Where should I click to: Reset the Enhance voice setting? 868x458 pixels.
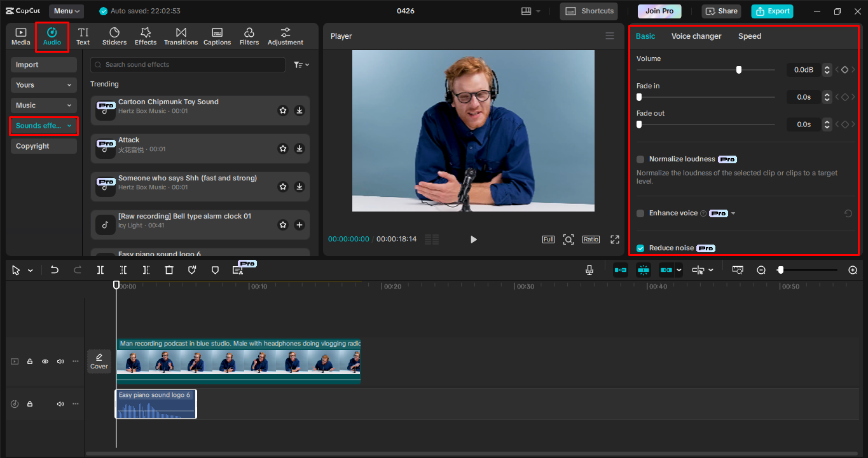click(848, 213)
